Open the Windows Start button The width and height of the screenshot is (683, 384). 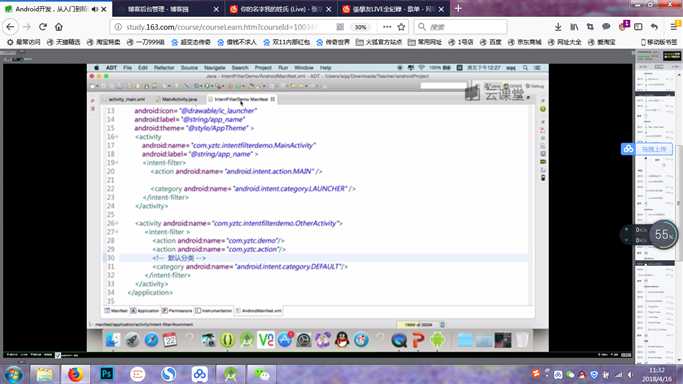(14, 374)
